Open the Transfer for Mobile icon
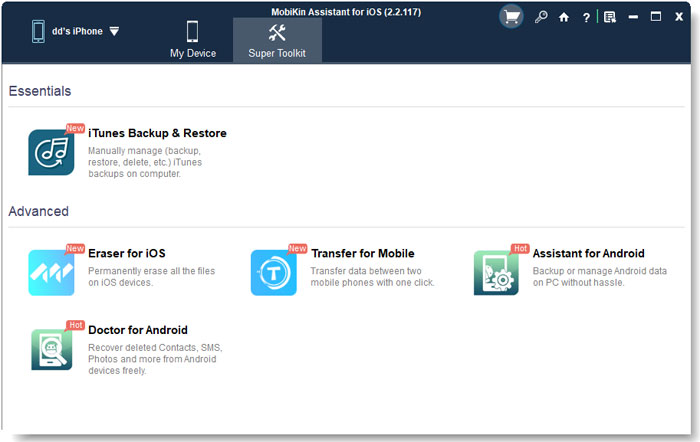The image size is (700, 442). (x=273, y=272)
